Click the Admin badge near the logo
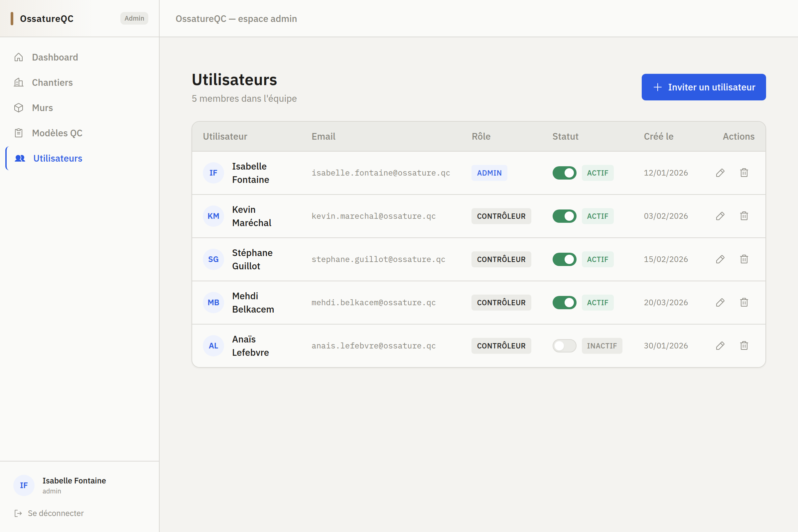This screenshot has width=798, height=532. (x=134, y=18)
